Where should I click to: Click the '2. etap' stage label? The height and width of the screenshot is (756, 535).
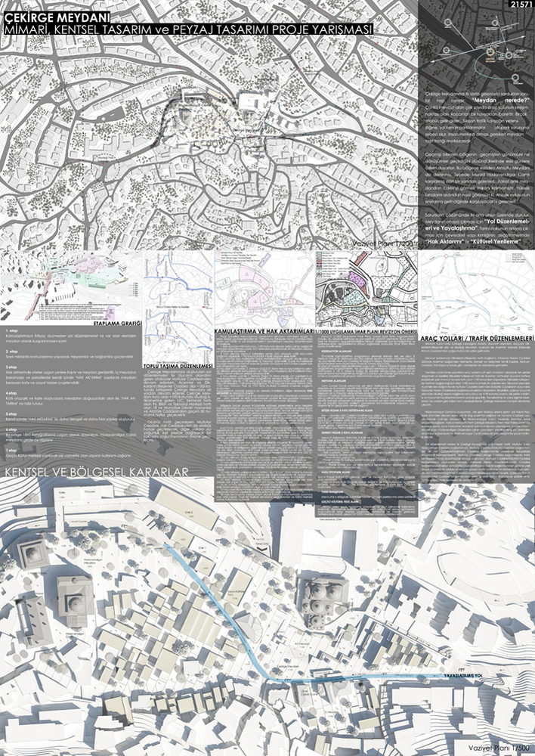[x=11, y=352]
